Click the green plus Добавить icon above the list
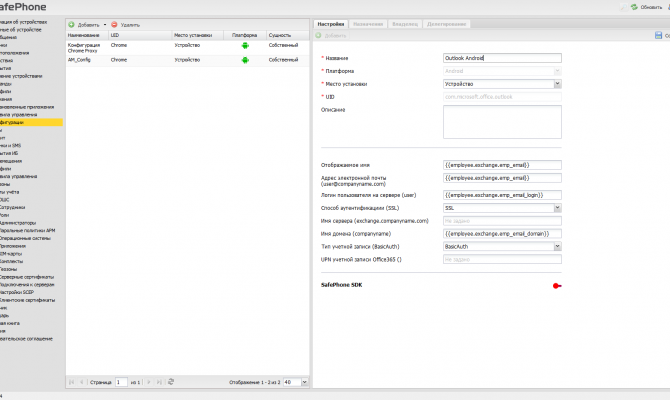Image resolution: width=670 pixels, height=400 pixels. pyautogui.click(x=71, y=25)
